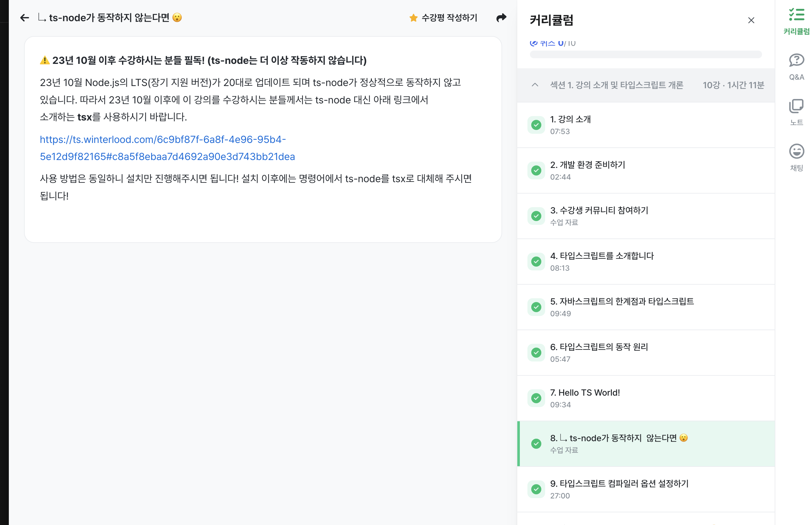The image size is (812, 525).
Task: Toggle completion check for 강의 소개
Action: tap(536, 125)
